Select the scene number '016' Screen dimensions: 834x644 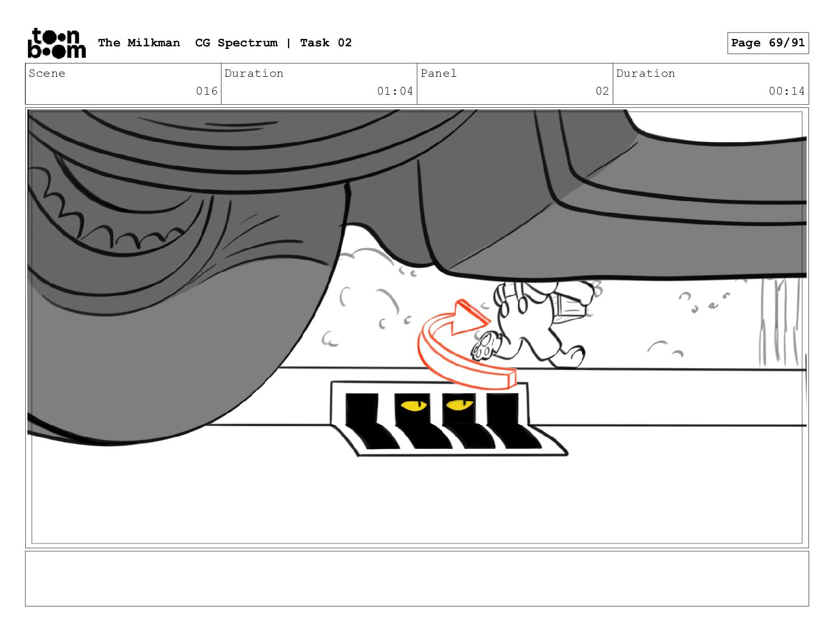coord(207,91)
